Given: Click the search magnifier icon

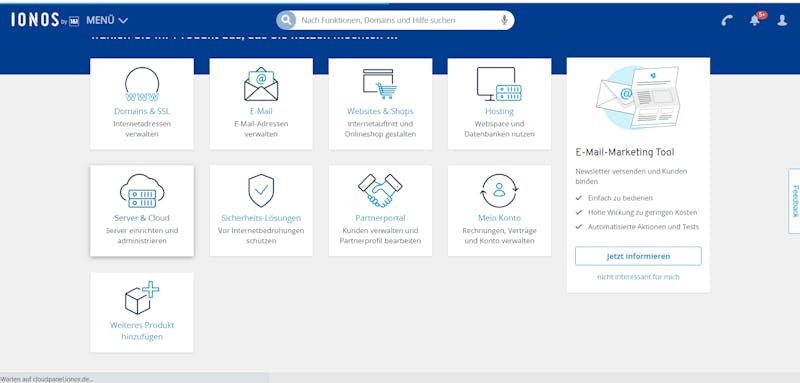Looking at the screenshot, I should pos(286,20).
